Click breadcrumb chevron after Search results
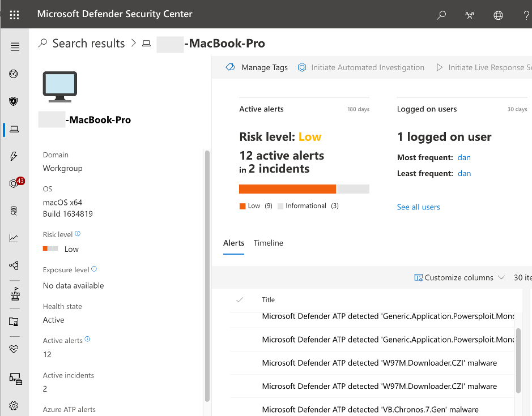 click(x=133, y=43)
